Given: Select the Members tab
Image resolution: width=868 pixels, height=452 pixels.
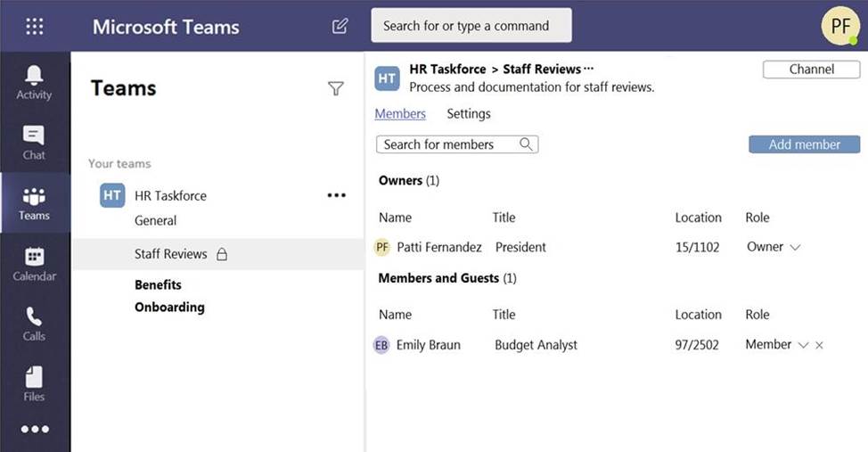Looking at the screenshot, I should [400, 113].
